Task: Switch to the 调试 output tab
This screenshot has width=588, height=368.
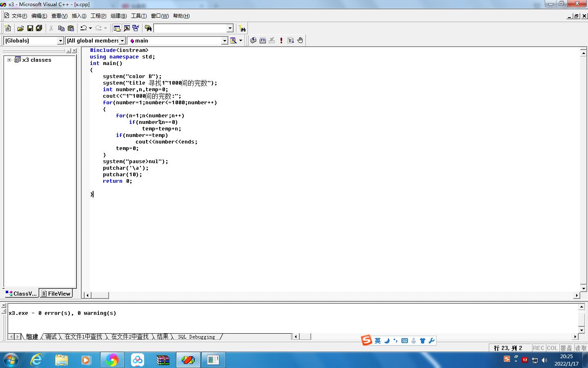Action: (51, 337)
